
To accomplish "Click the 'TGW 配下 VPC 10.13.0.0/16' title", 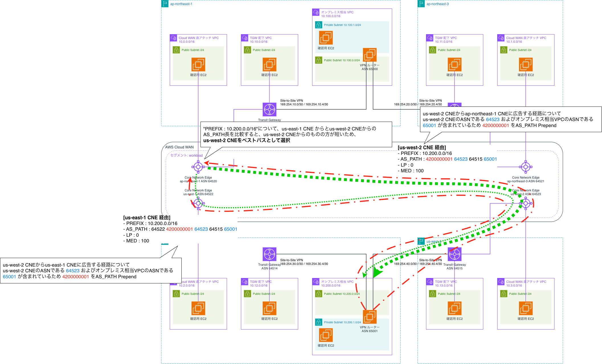I will [x=446, y=284].
